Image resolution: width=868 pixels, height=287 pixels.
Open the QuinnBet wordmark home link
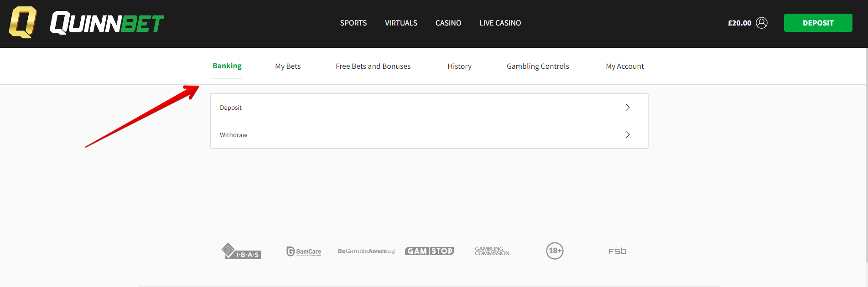coord(107,23)
